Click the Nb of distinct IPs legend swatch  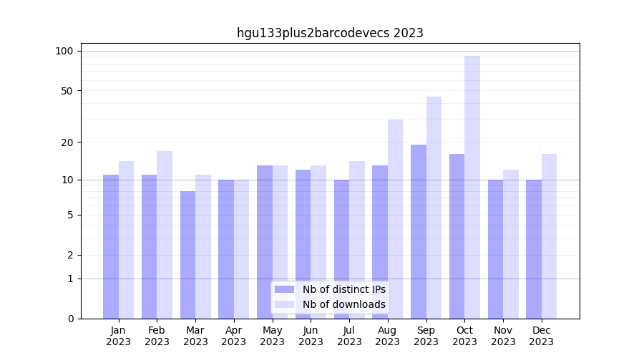284,289
